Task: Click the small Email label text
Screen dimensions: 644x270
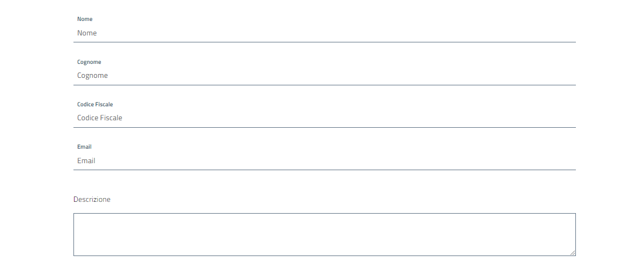Action: 84,147
